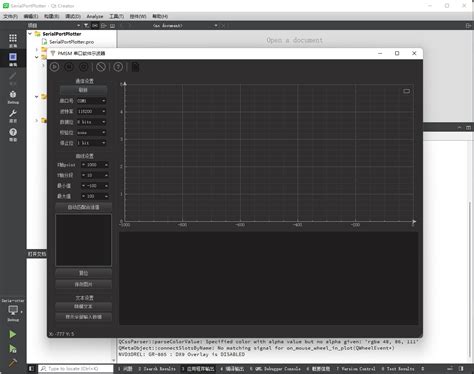Open the question-mark help icon in plotter toolbar
Viewport: 474px width, 374px height.
pyautogui.click(x=118, y=67)
